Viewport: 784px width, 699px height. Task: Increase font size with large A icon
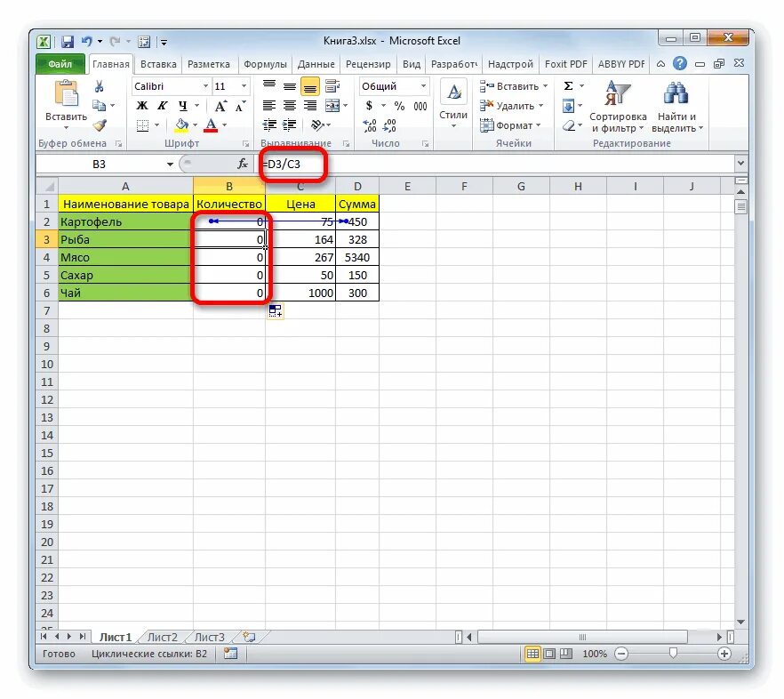coord(220,106)
